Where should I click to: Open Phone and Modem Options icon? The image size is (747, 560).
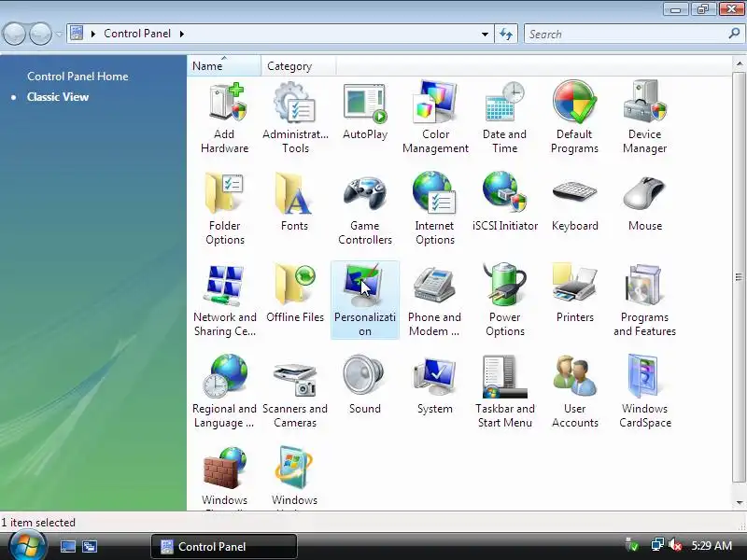pyautogui.click(x=434, y=301)
